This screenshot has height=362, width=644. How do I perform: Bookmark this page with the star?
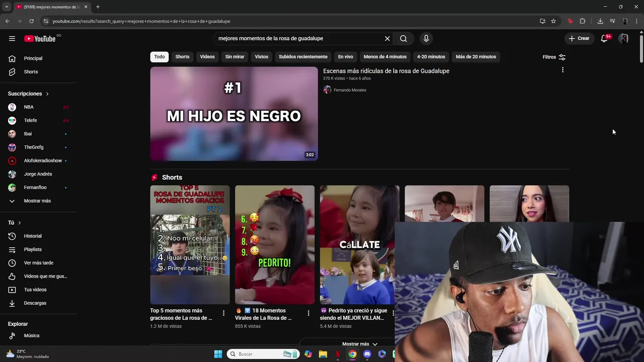[553, 21]
